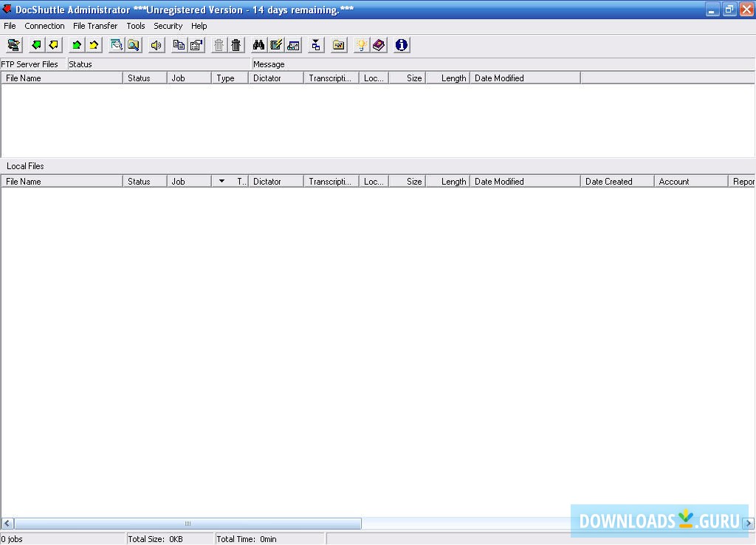The width and height of the screenshot is (756, 545).
Task: Click the connect-to-server toolbar icon
Action: (x=13, y=45)
